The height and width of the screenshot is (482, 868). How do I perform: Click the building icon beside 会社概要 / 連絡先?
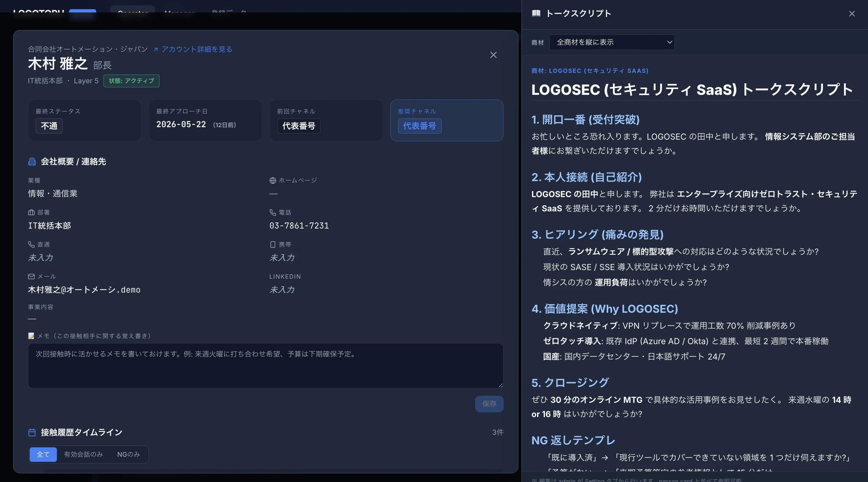32,162
